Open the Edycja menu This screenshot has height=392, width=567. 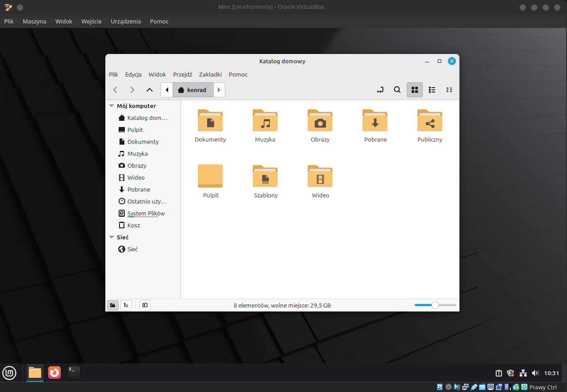[x=133, y=75]
